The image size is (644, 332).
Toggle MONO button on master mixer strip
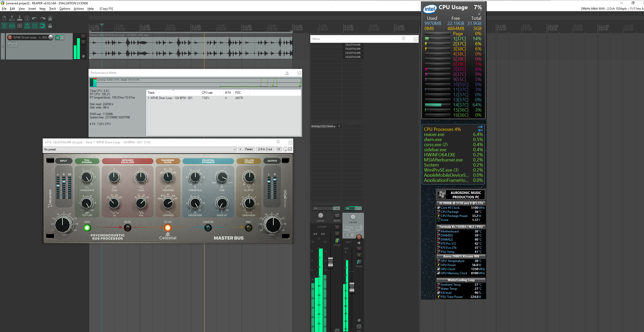[x=337, y=216]
